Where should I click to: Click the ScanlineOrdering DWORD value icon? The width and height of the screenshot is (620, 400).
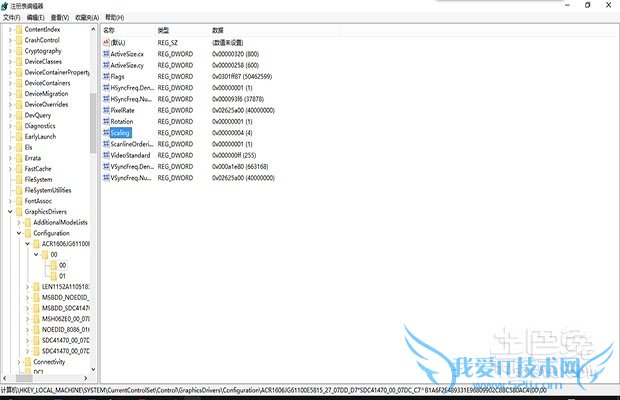point(106,144)
